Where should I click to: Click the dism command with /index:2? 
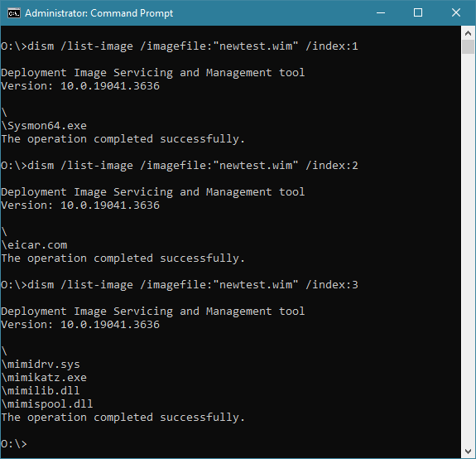point(180,166)
